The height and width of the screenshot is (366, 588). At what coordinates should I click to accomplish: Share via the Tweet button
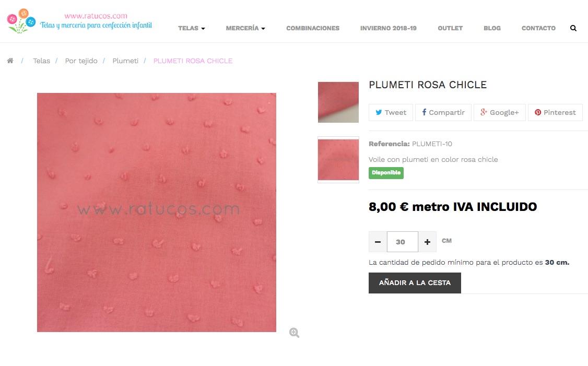[391, 112]
